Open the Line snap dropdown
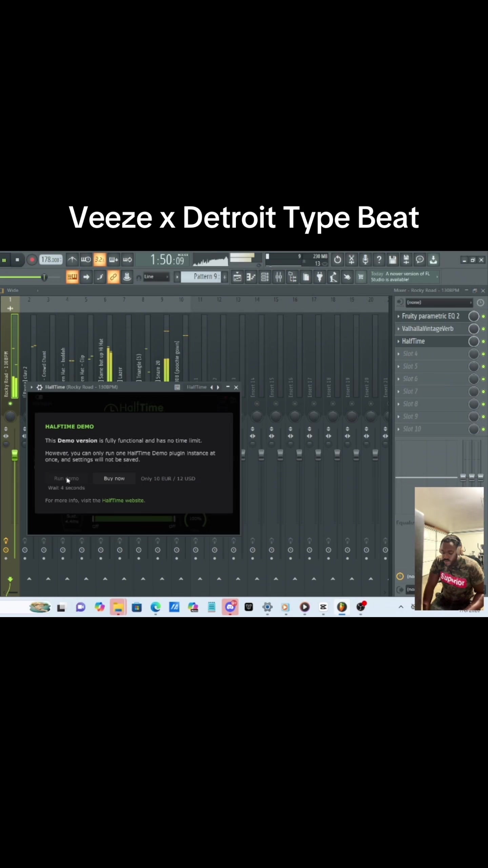The image size is (488, 868). pos(156,277)
